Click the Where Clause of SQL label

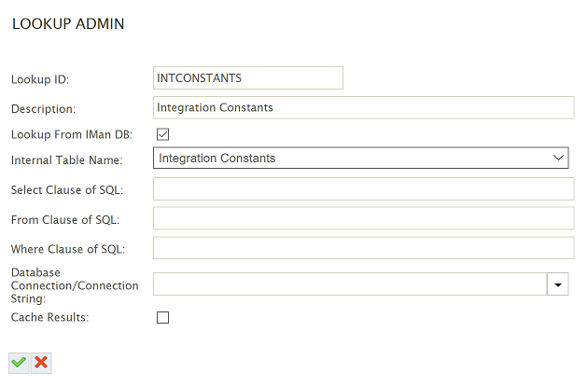pyautogui.click(x=68, y=249)
